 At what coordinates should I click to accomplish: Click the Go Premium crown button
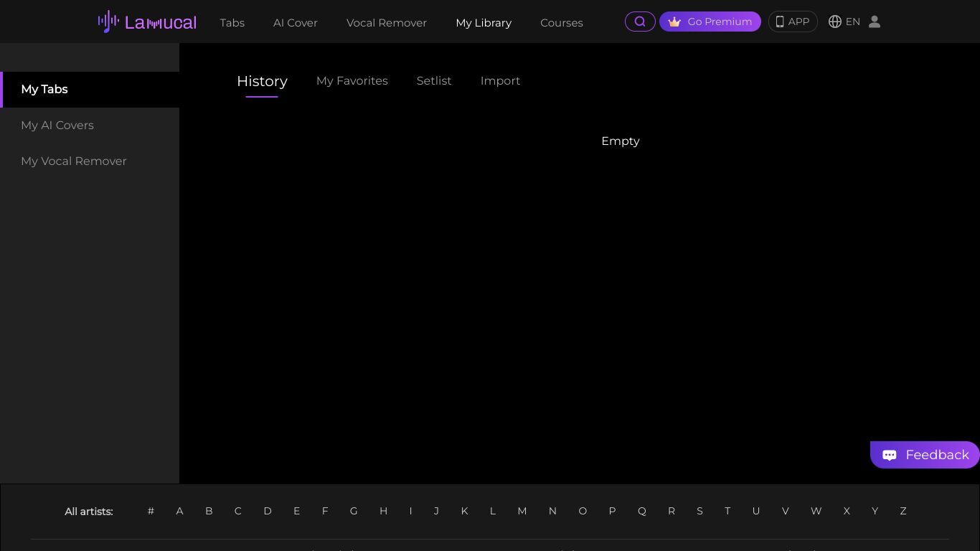coord(710,22)
